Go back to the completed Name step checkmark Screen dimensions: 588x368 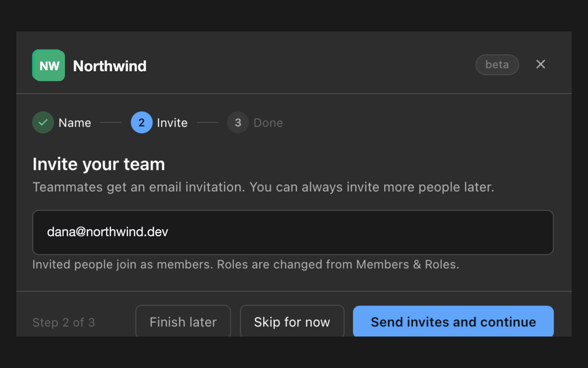tap(43, 122)
